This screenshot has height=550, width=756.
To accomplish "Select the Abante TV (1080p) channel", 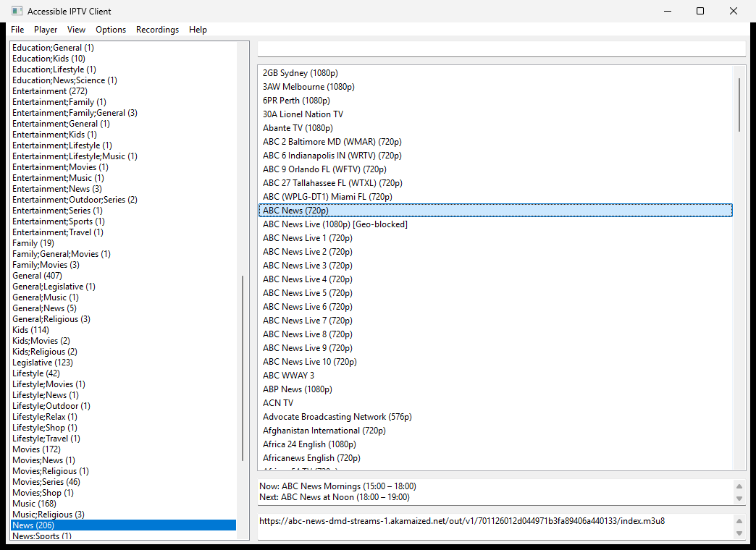I will click(495, 128).
